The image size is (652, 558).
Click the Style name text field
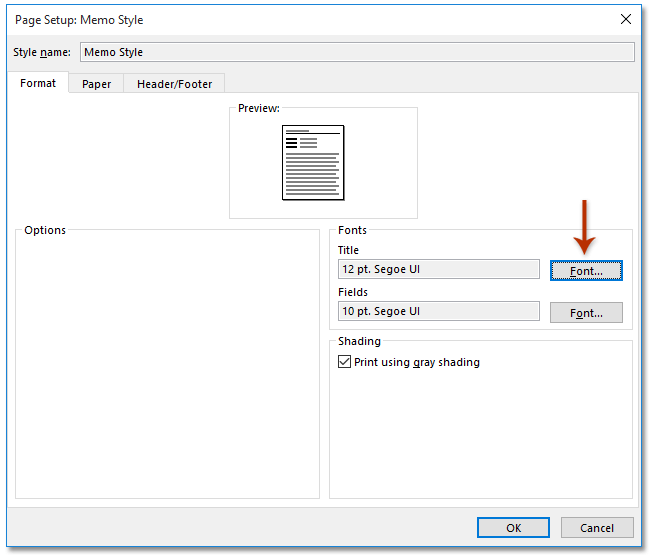click(356, 52)
